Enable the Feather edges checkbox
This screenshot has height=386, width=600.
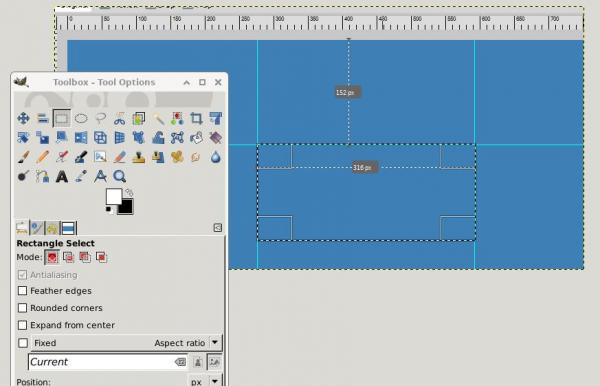23,291
